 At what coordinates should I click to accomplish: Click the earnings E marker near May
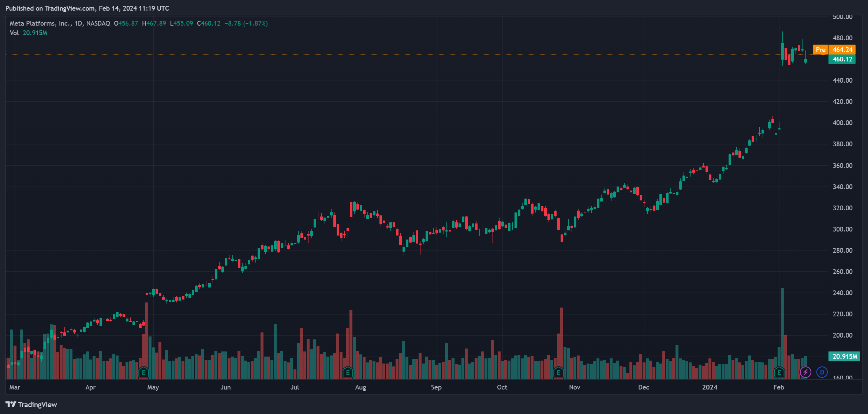[143, 373]
